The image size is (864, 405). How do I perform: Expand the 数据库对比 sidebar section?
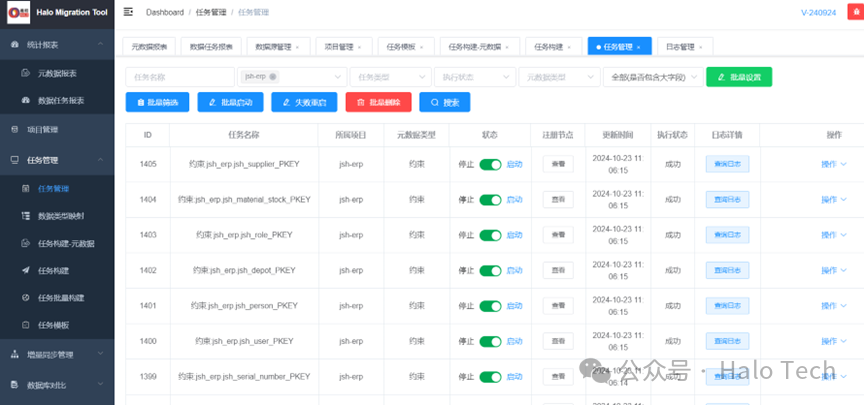(x=100, y=385)
